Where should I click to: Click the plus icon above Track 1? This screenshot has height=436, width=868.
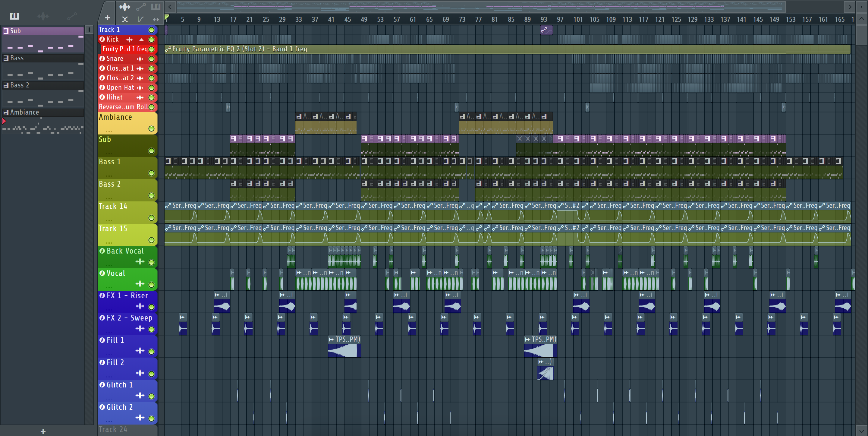tap(108, 18)
